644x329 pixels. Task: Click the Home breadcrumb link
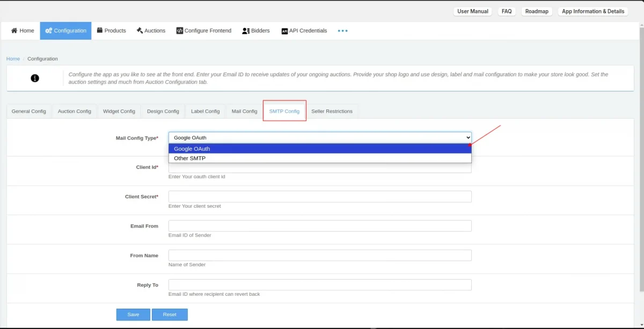13,59
